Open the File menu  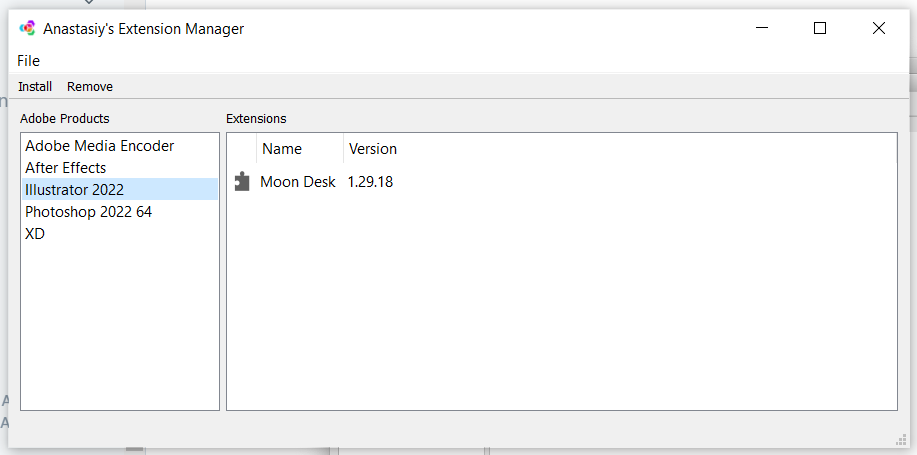pyautogui.click(x=29, y=61)
